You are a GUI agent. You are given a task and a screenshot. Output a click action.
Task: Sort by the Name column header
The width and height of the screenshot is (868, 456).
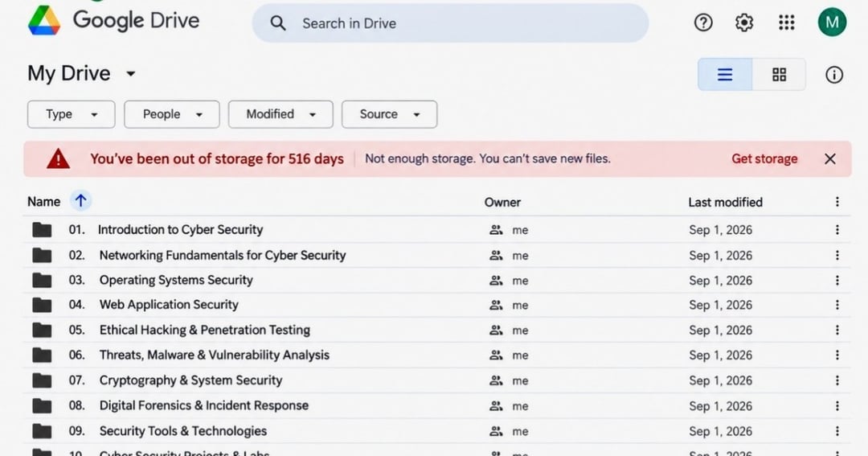(x=43, y=202)
